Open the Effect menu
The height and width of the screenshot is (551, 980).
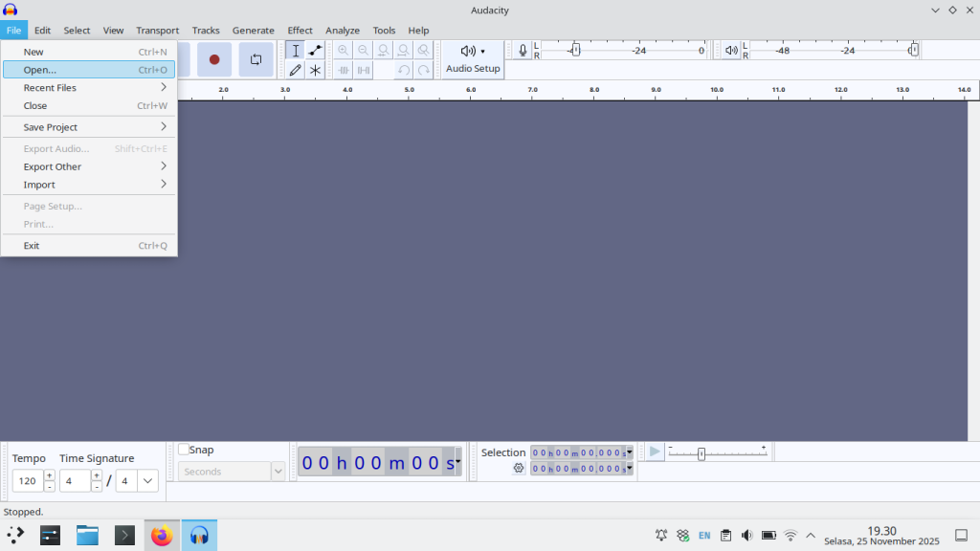300,31
